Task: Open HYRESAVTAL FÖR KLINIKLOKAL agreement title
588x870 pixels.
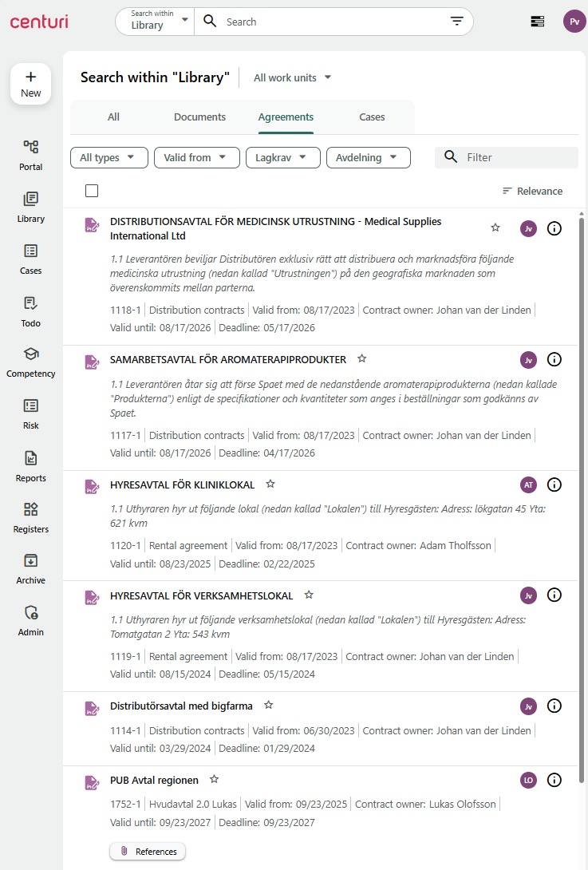Action: pos(182,485)
